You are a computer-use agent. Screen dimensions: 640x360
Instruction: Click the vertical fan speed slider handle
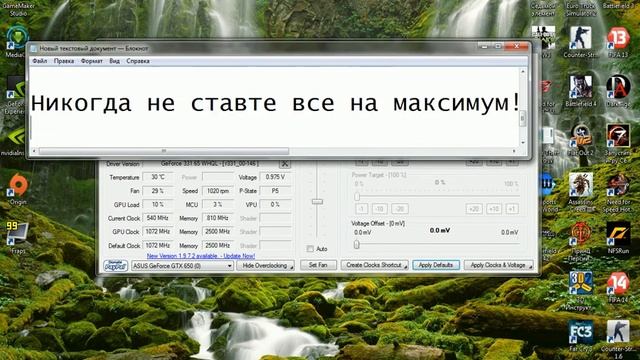[317, 202]
